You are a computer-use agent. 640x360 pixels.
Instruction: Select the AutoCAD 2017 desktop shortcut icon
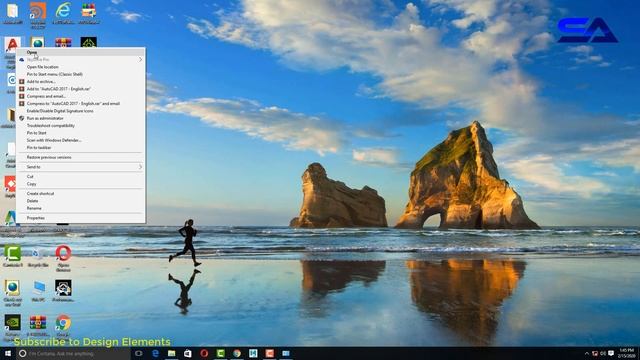pyautogui.click(x=12, y=44)
